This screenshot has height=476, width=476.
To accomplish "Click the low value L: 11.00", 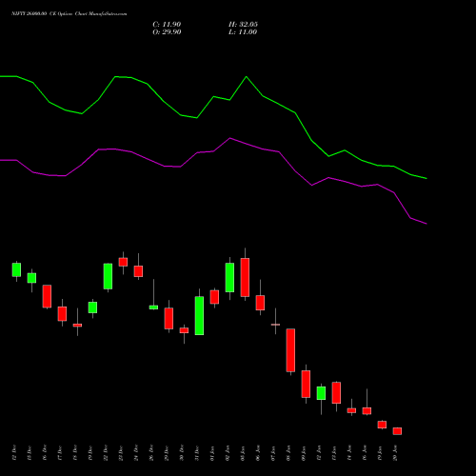I will coord(243,32).
